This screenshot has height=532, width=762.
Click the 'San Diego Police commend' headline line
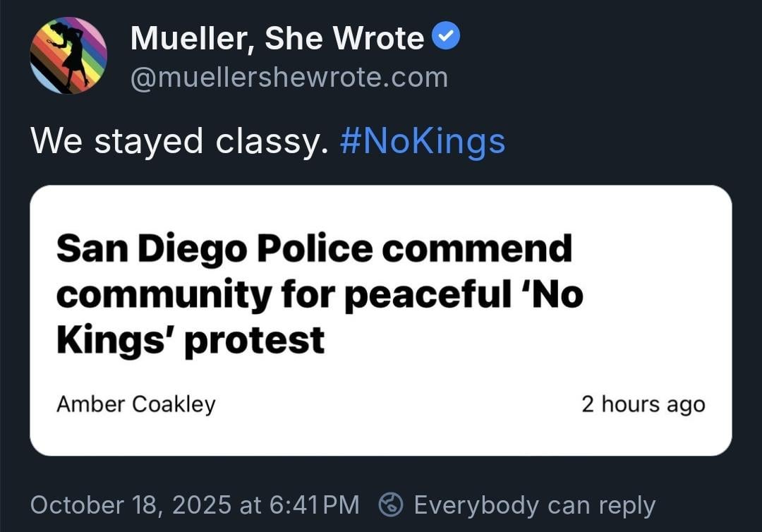coord(314,249)
